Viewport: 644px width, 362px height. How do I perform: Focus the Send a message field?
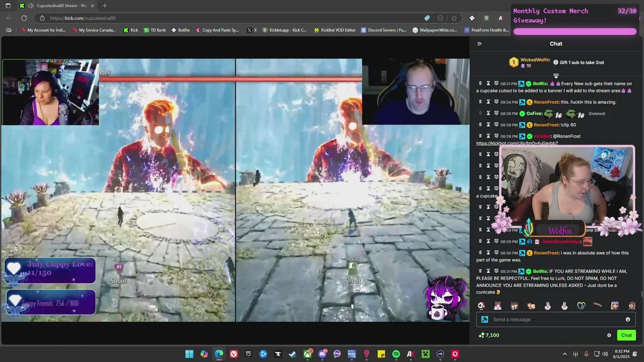(x=556, y=319)
